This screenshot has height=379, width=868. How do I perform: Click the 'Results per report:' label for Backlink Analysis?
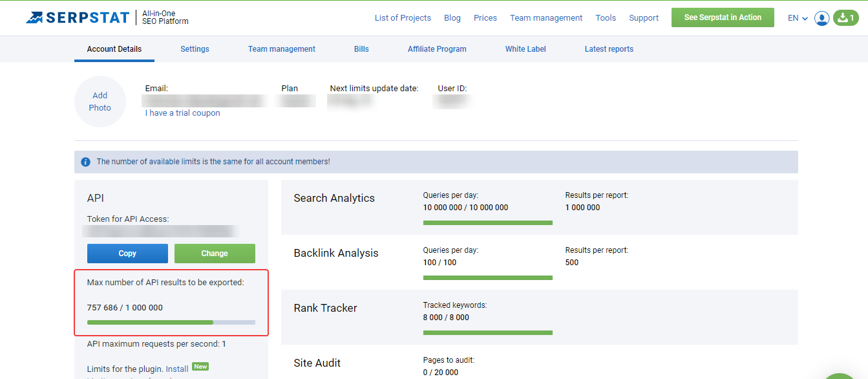click(x=597, y=250)
